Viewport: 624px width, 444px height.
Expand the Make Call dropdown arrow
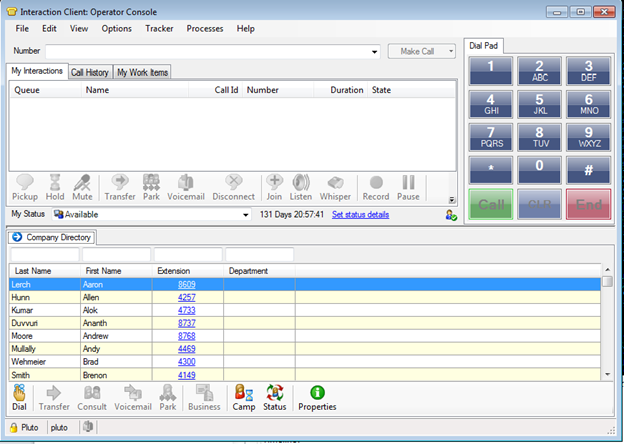(x=452, y=51)
